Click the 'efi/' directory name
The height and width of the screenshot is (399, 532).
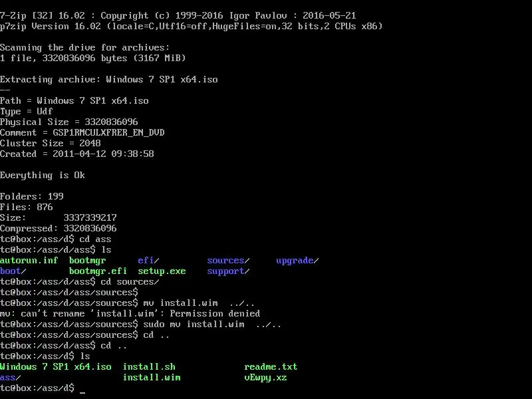coord(148,261)
